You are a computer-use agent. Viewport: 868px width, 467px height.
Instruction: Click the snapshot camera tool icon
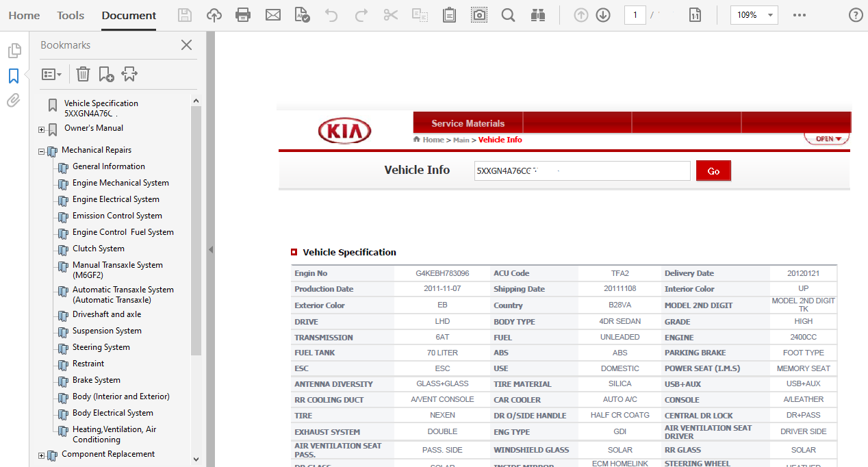coord(479,15)
